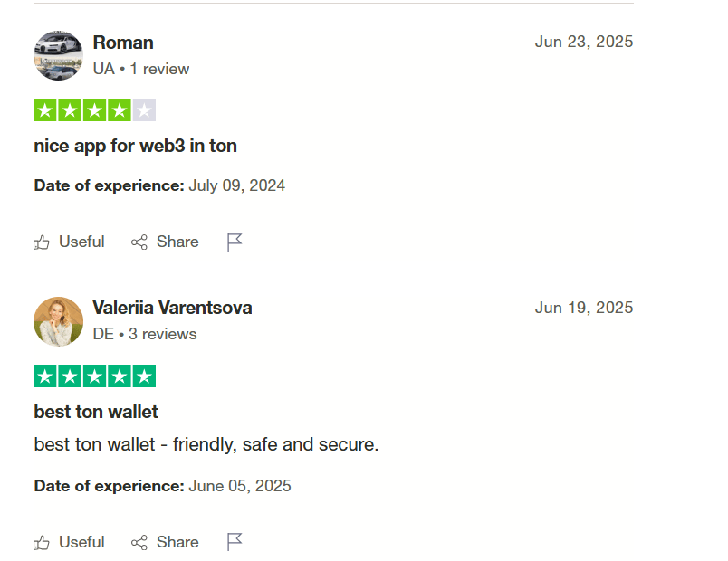Open Valeriia Varentsova's name link
728x561 pixels.
point(172,309)
